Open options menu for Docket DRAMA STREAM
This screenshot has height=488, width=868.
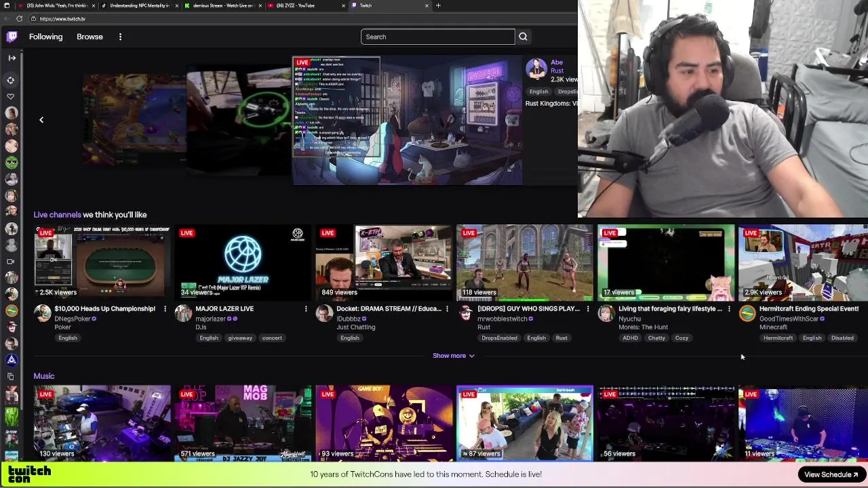click(x=447, y=309)
